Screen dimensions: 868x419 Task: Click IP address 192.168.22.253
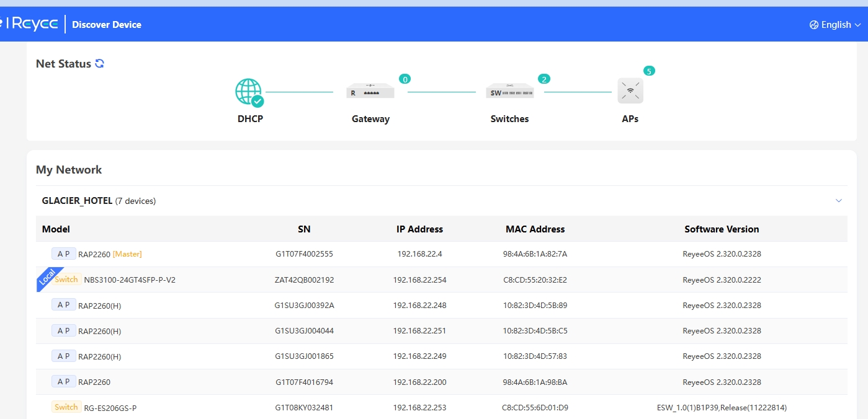coord(419,408)
